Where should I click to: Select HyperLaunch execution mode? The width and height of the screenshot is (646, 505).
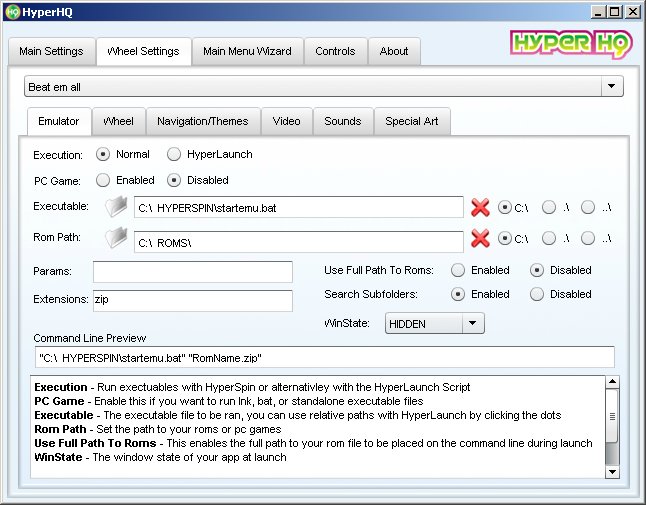[x=174, y=154]
